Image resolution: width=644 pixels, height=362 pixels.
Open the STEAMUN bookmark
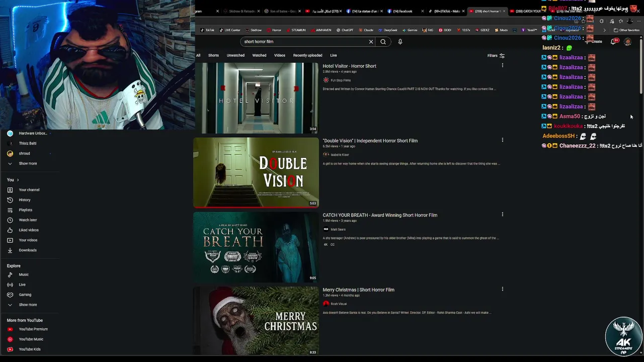pyautogui.click(x=295, y=30)
